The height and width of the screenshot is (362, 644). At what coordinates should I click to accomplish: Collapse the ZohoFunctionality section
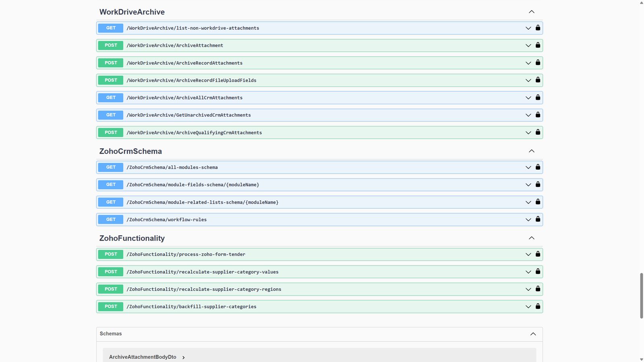(x=532, y=238)
